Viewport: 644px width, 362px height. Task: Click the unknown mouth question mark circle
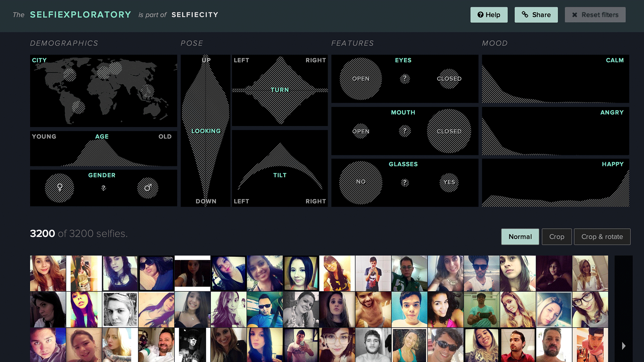pos(405,131)
